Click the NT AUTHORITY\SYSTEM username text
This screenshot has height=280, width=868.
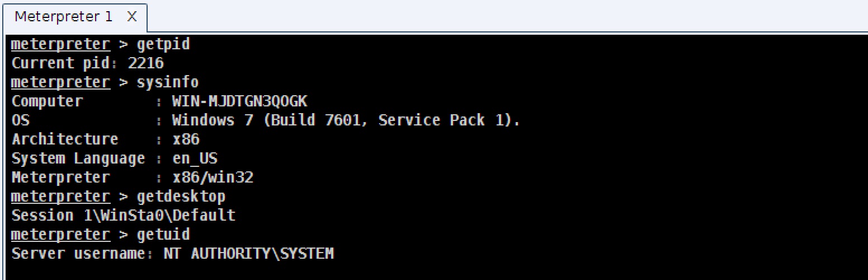248,254
